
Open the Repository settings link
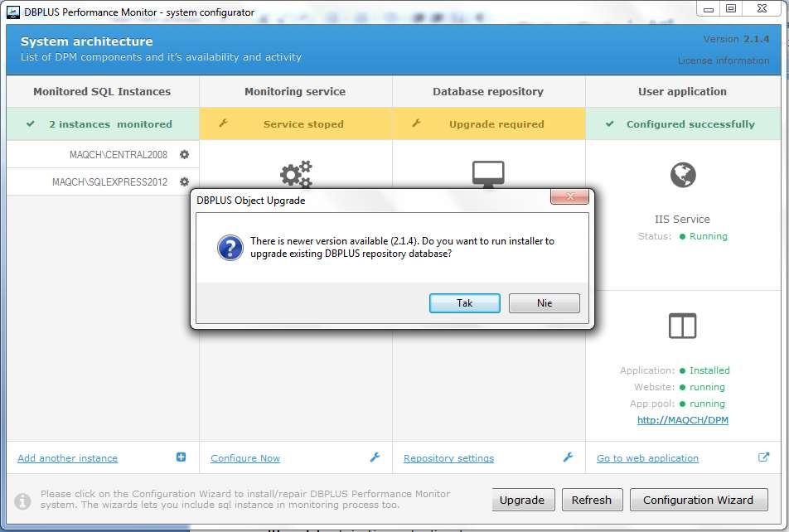449,458
